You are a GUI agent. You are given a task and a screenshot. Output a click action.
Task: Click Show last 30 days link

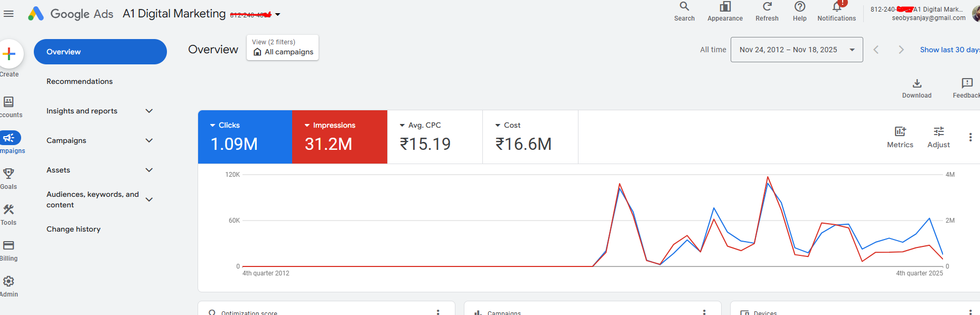point(949,50)
